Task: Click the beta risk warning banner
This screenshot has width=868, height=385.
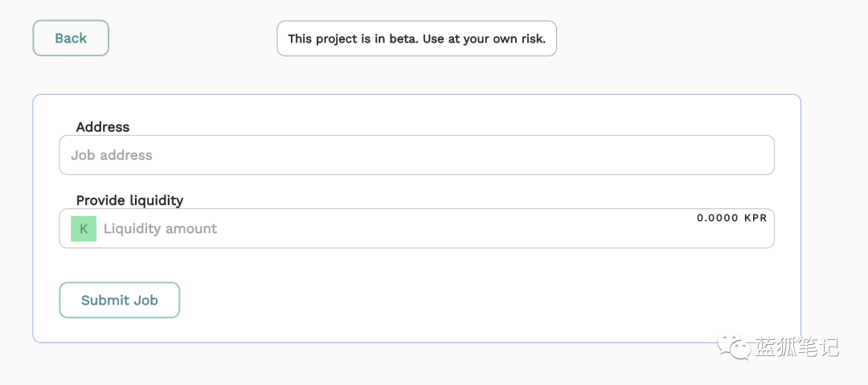Action: point(416,39)
